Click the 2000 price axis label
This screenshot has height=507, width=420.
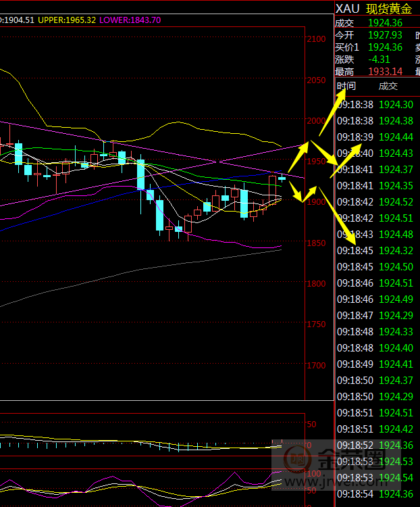tap(316, 121)
